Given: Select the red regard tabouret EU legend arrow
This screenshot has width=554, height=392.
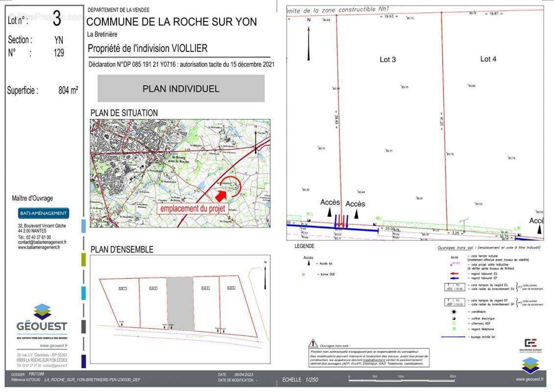Looking at the screenshot, I should point(454,274).
